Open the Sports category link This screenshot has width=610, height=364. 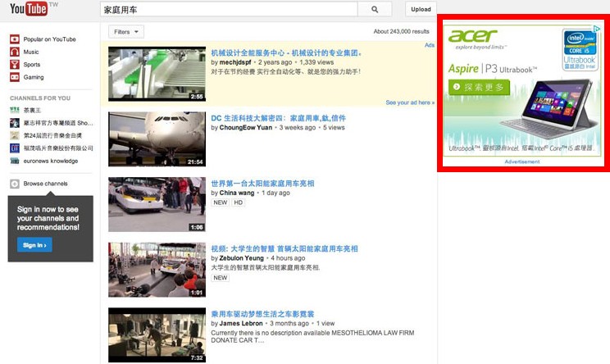coord(32,65)
